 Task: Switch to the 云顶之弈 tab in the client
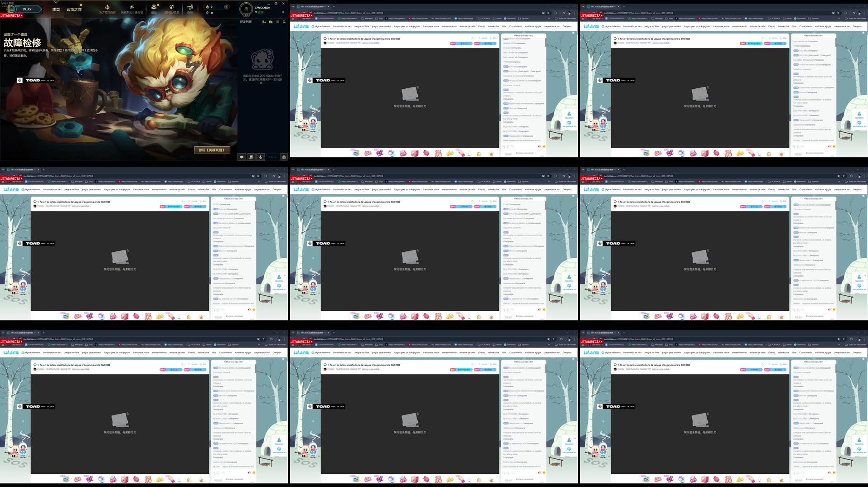pyautogui.click(x=74, y=9)
